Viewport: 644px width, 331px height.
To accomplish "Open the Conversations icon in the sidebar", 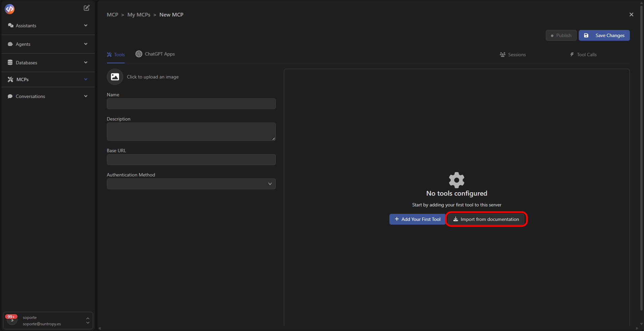I will point(10,96).
